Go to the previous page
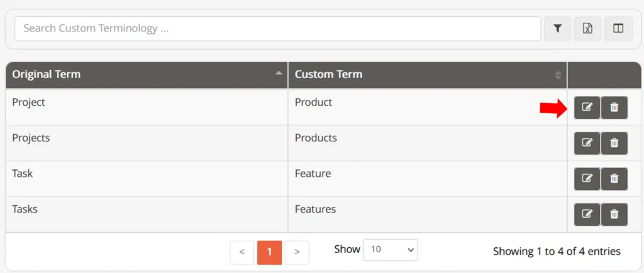Image resolution: width=644 pixels, height=273 pixels. [x=242, y=252]
